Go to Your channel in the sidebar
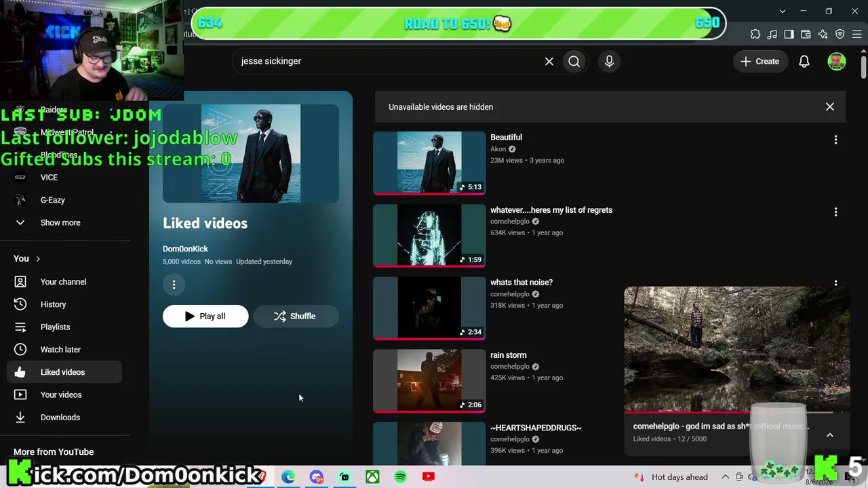The height and width of the screenshot is (488, 868). (64, 282)
